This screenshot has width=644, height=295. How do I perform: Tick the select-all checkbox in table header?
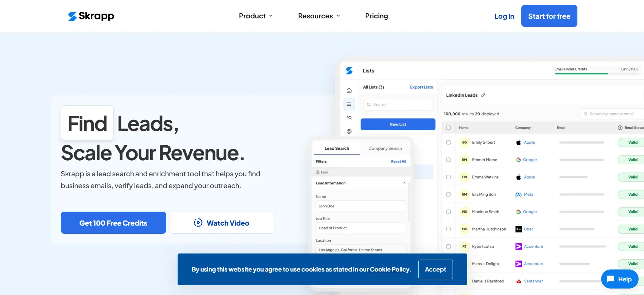448,128
